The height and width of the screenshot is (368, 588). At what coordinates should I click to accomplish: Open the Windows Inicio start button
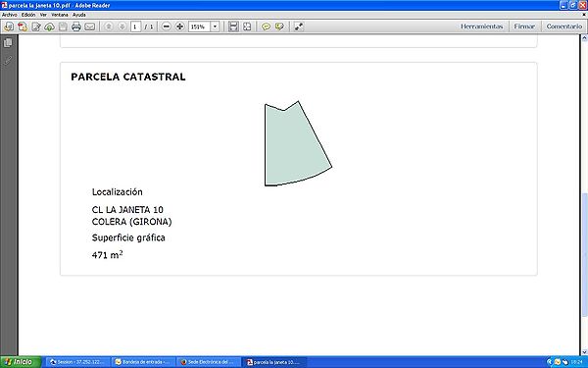21,362
